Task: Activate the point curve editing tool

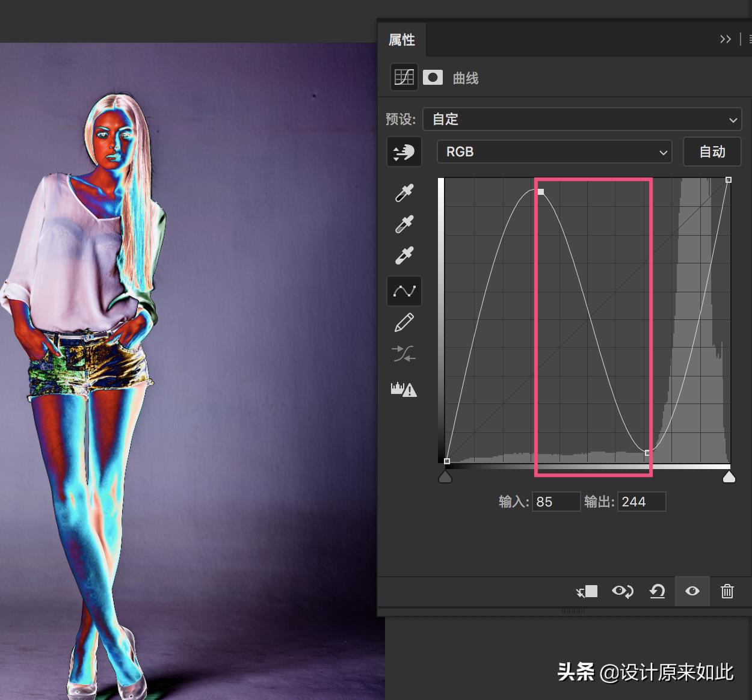Action: pos(404,291)
